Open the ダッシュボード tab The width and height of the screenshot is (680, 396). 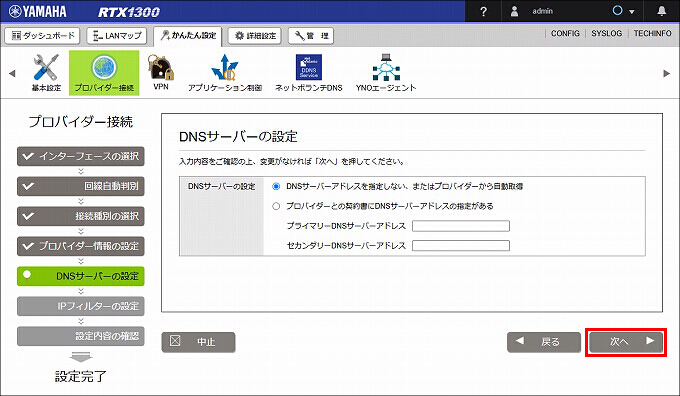[x=42, y=36]
